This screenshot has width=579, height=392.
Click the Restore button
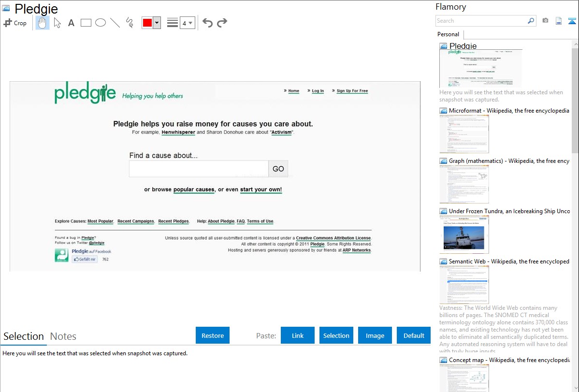point(213,335)
